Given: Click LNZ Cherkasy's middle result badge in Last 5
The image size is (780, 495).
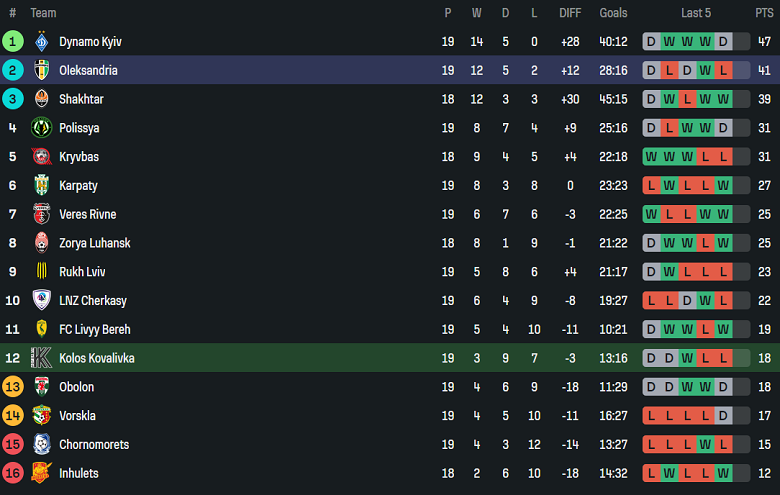Looking at the screenshot, I should [687, 301].
